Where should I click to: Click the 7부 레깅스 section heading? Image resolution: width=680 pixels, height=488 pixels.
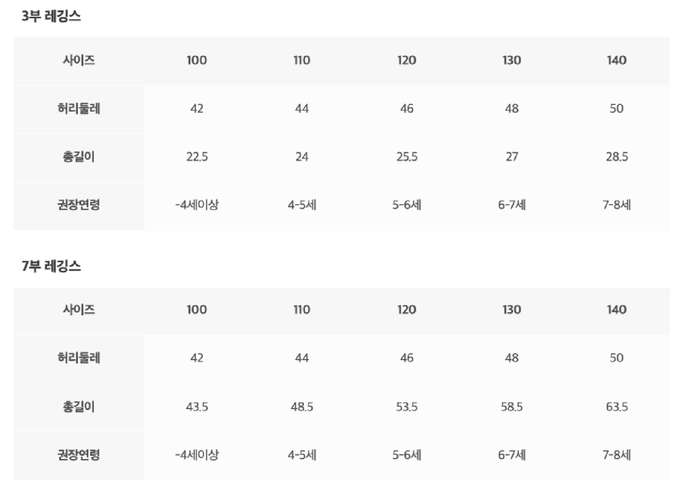[x=51, y=267]
